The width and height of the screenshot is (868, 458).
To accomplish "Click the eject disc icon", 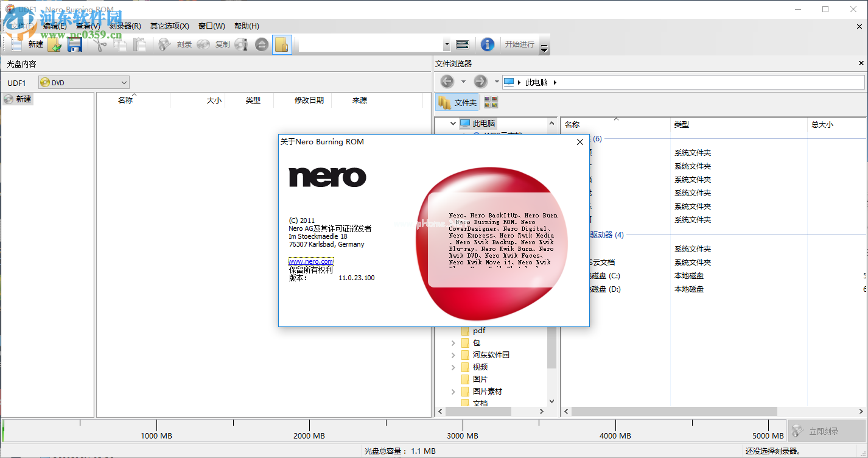I will point(262,44).
